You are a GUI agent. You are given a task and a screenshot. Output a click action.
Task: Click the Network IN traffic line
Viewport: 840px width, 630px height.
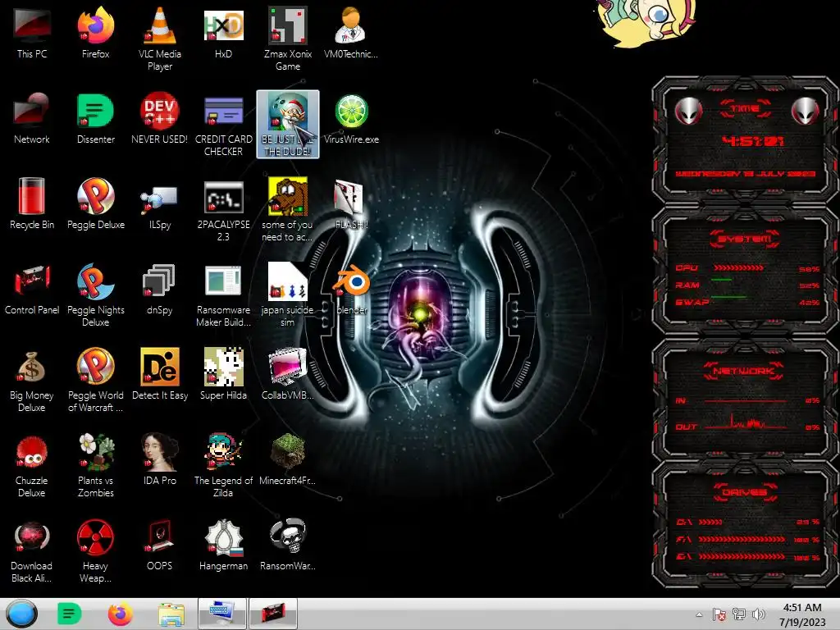coord(745,400)
